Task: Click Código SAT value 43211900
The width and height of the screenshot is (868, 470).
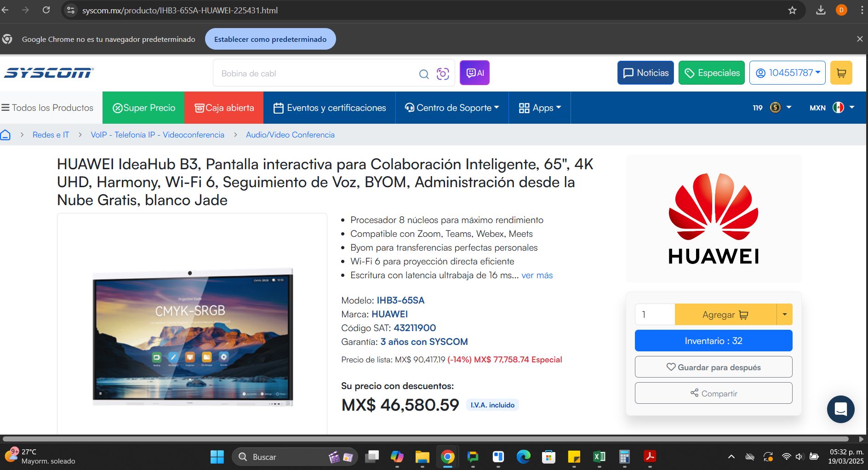Action: click(415, 328)
